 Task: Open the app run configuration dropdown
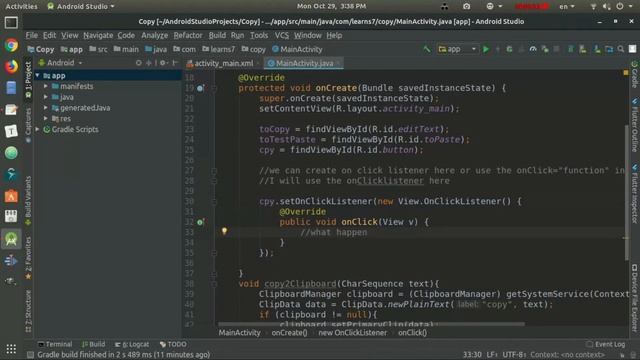tap(457, 49)
